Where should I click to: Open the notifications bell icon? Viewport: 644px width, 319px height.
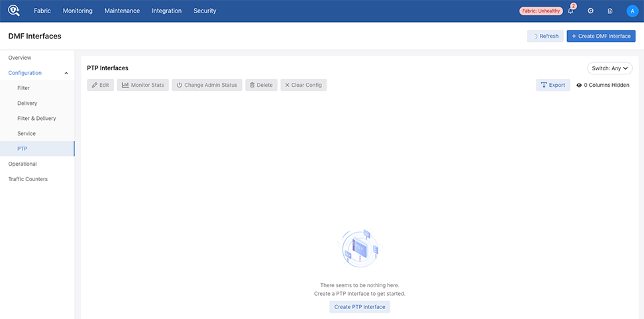[570, 11]
